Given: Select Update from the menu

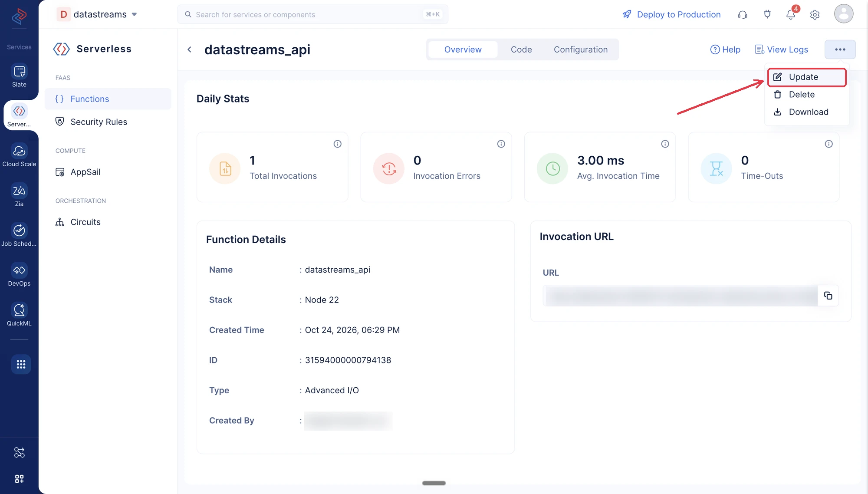Looking at the screenshot, I should pyautogui.click(x=807, y=77).
